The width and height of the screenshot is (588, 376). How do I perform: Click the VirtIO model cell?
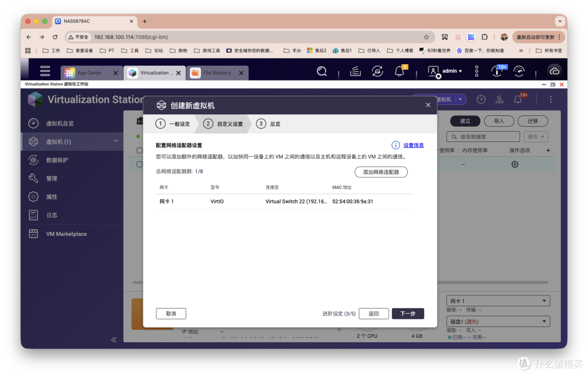(217, 201)
